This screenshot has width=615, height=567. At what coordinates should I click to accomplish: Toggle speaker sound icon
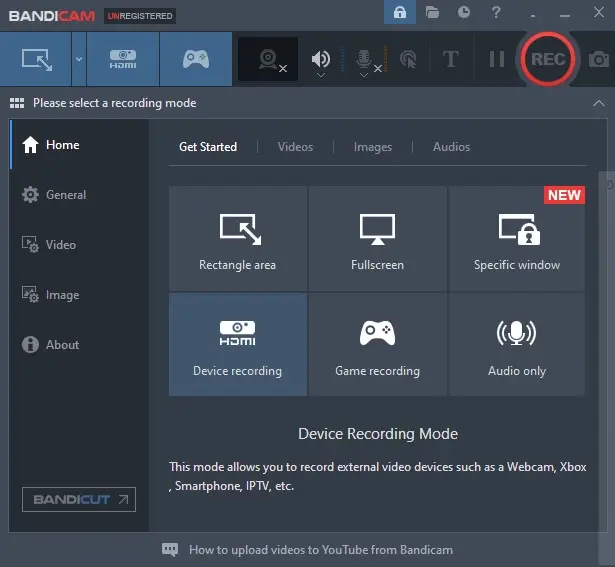coord(320,59)
